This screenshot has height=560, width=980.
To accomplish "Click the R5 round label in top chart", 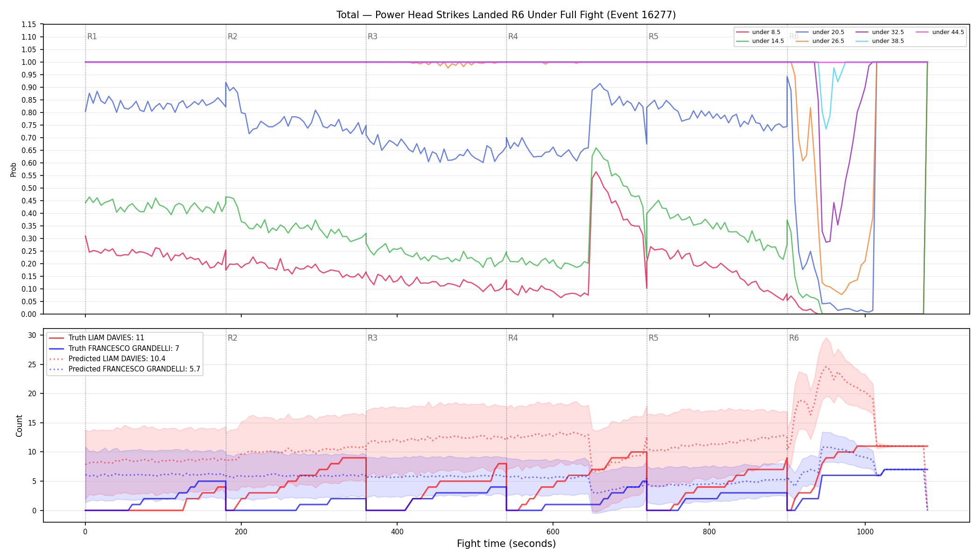I will [653, 36].
